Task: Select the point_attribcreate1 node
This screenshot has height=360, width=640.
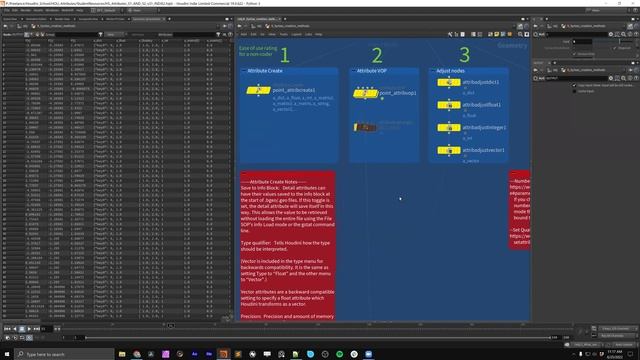Action: [x=258, y=90]
